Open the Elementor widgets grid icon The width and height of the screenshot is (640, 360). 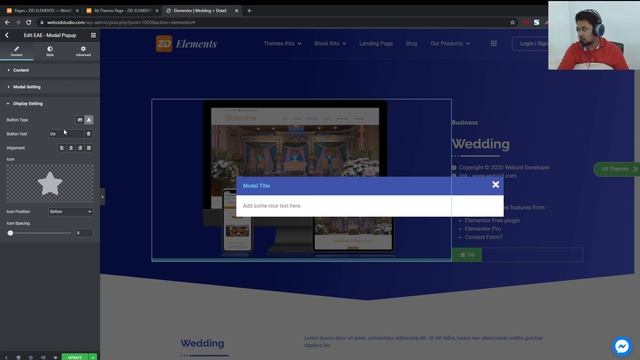(x=93, y=36)
